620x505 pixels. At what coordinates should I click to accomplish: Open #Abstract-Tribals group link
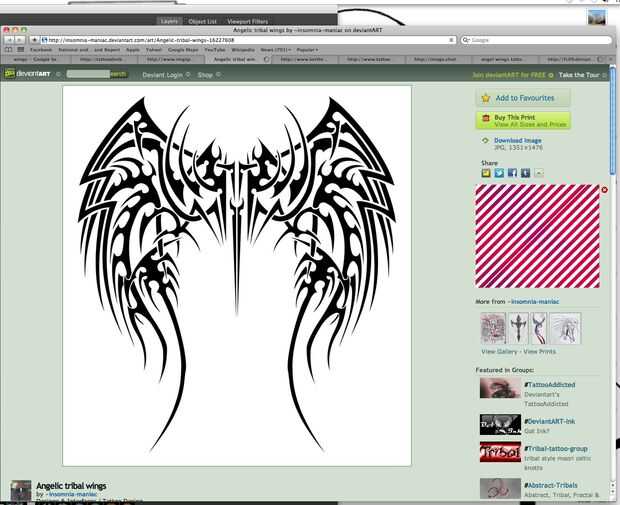[x=550, y=485]
